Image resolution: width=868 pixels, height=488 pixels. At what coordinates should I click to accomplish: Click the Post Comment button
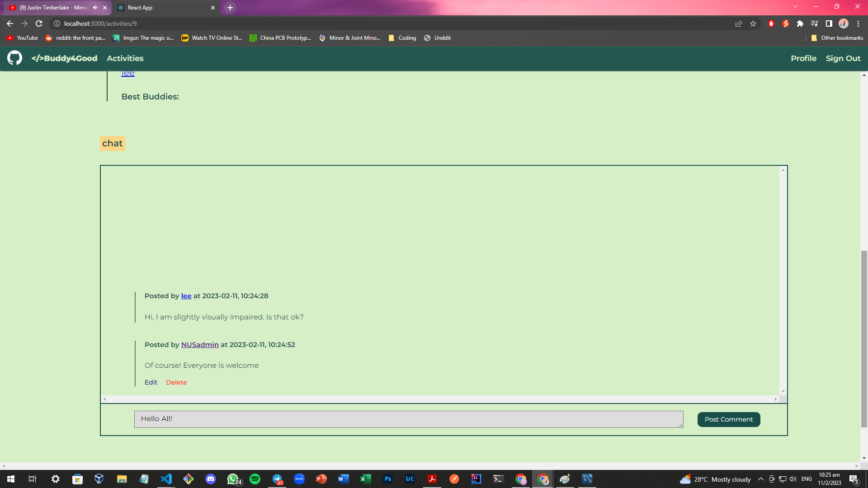point(728,419)
